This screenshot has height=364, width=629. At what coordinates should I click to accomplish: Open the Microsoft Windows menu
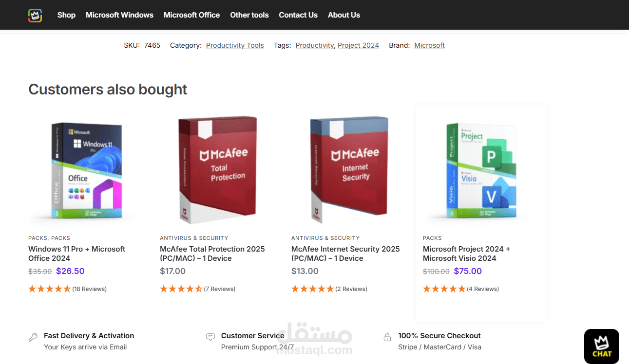[119, 15]
